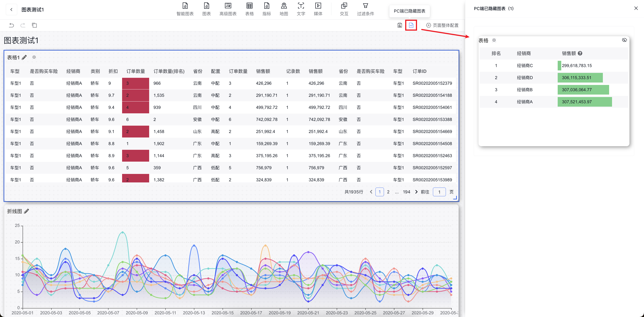
Task: Click 销售额 cell 742,092.78 in first 销售额 column
Action: pos(267,119)
